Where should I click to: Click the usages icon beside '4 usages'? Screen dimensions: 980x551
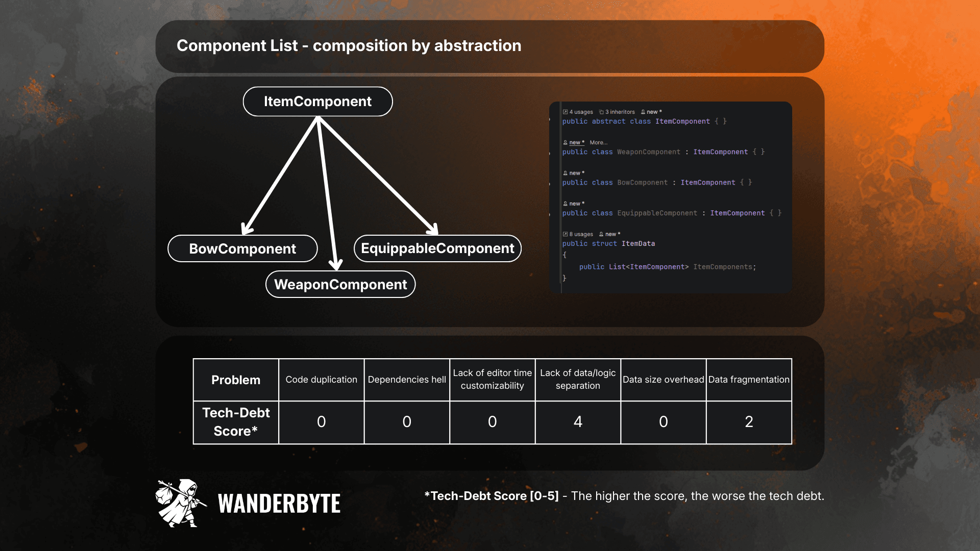tap(565, 112)
